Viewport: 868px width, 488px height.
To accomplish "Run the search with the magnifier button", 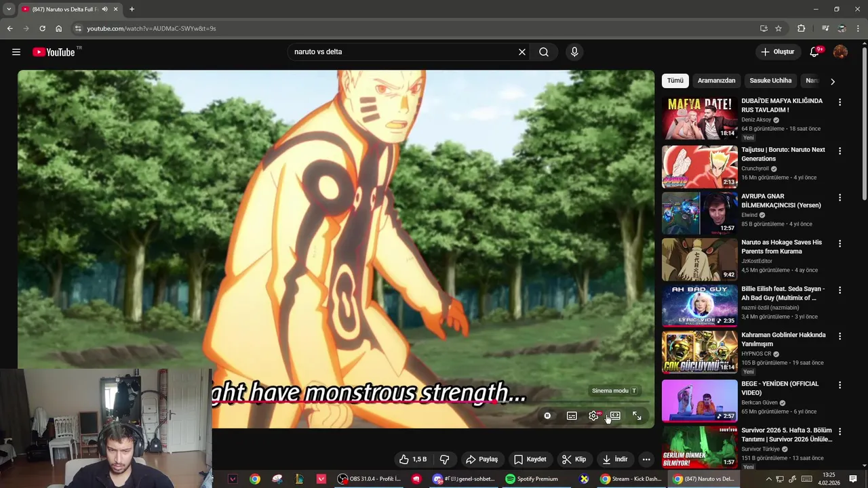I will click(544, 52).
